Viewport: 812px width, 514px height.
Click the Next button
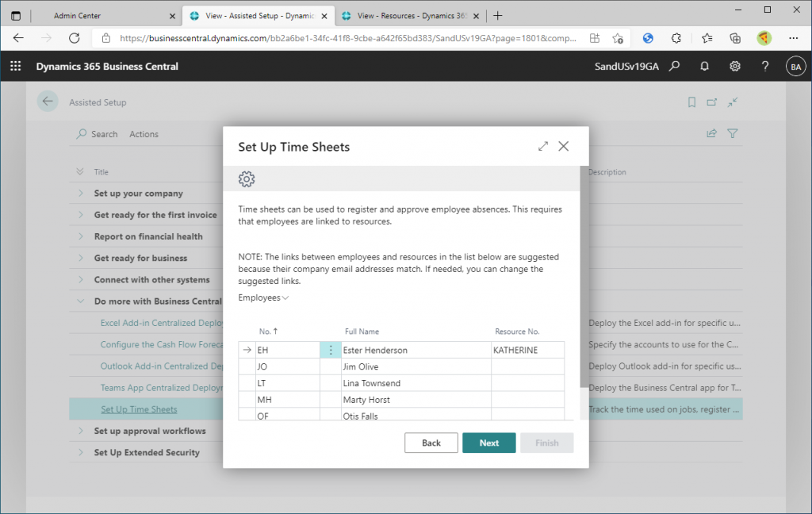488,443
